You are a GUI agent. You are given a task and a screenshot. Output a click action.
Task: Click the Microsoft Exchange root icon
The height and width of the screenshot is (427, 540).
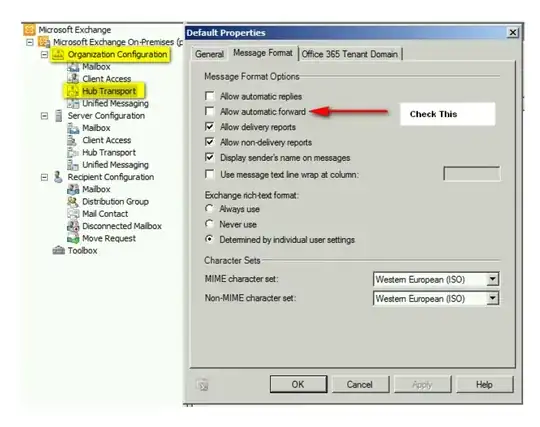click(x=29, y=30)
